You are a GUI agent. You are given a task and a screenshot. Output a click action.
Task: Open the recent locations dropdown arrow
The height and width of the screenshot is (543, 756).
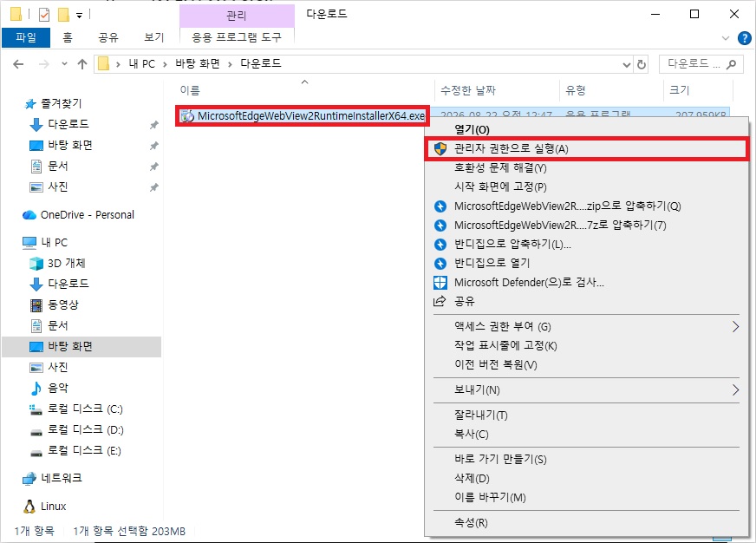click(64, 64)
